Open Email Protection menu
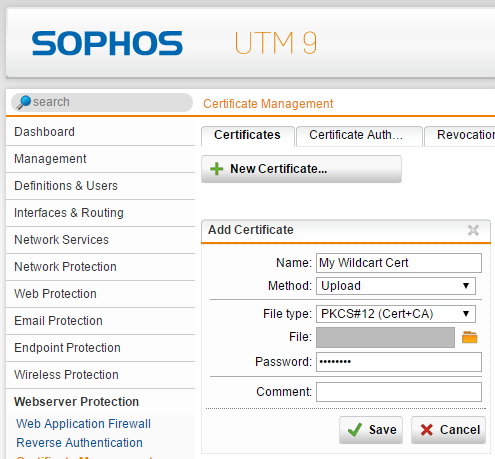 [x=100, y=321]
